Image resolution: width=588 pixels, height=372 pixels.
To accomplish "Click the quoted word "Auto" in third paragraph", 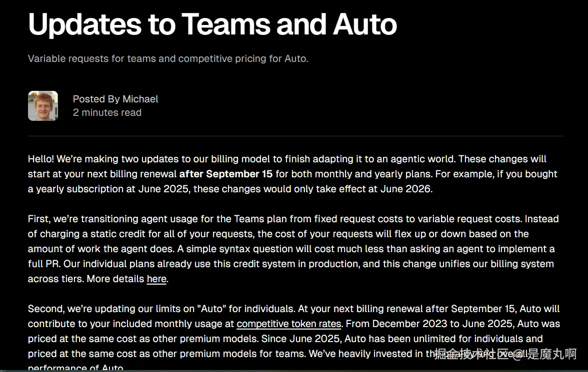I will coord(212,309).
